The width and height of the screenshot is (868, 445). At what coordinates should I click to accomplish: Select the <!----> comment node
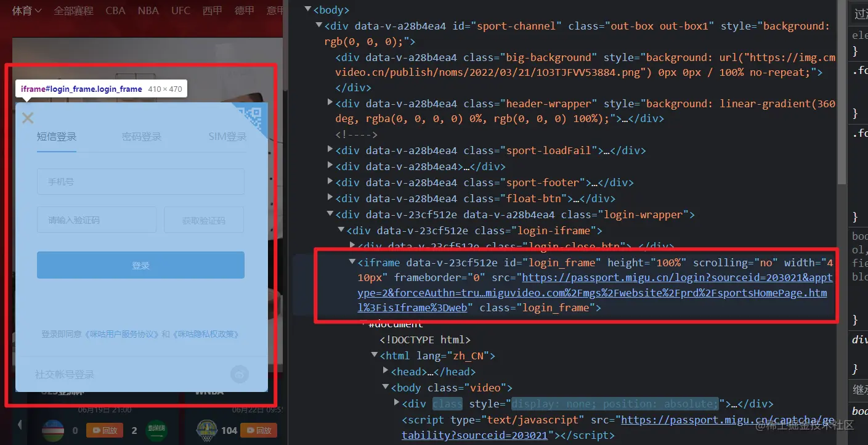tap(356, 134)
